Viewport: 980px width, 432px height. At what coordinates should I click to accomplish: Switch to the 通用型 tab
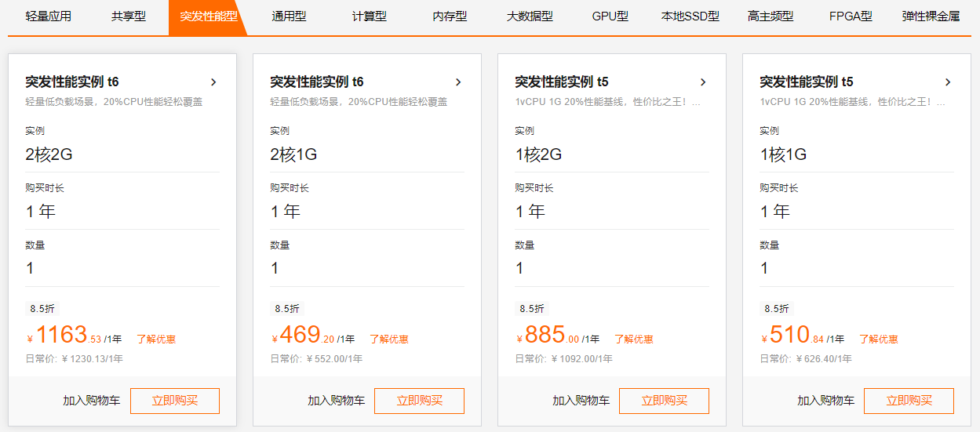[x=289, y=16]
